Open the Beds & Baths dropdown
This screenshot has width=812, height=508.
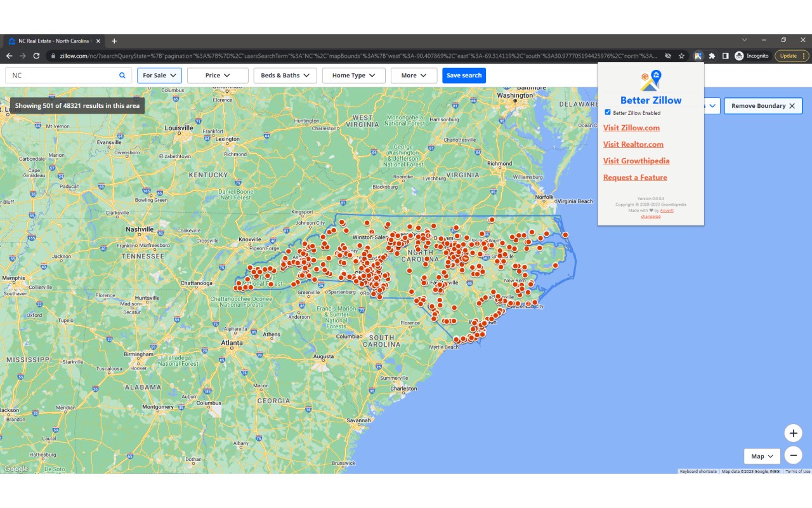(x=285, y=75)
